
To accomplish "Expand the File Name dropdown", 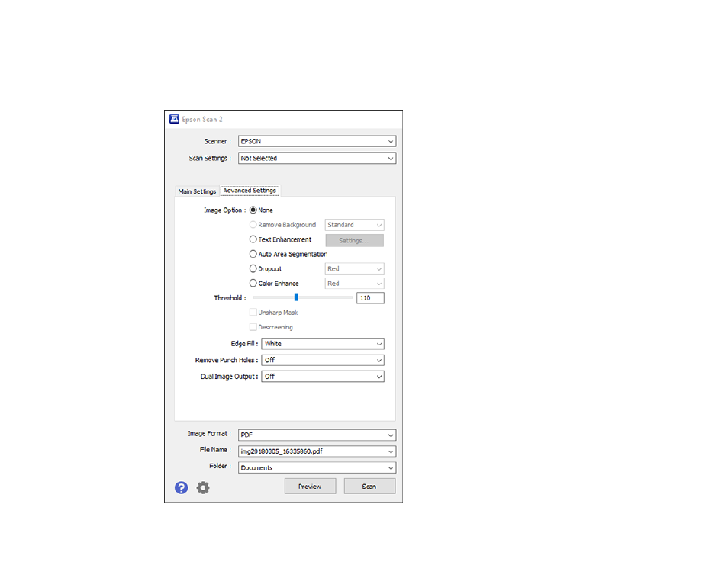I will (x=317, y=451).
